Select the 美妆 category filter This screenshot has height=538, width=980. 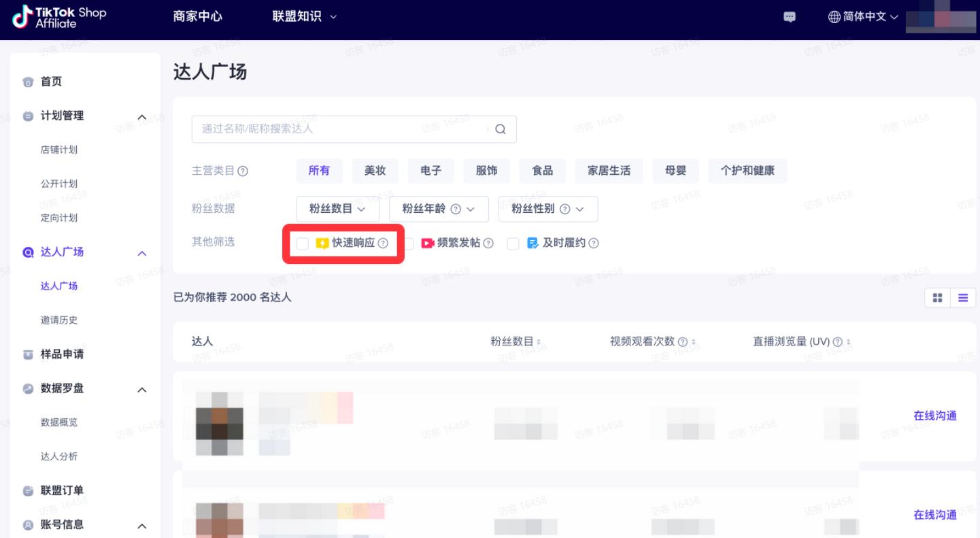(375, 171)
